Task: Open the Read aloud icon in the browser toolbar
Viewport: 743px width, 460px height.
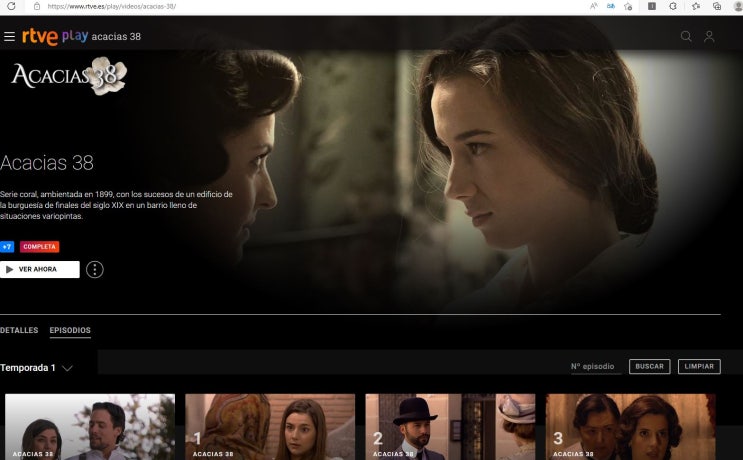Action: coord(593,6)
